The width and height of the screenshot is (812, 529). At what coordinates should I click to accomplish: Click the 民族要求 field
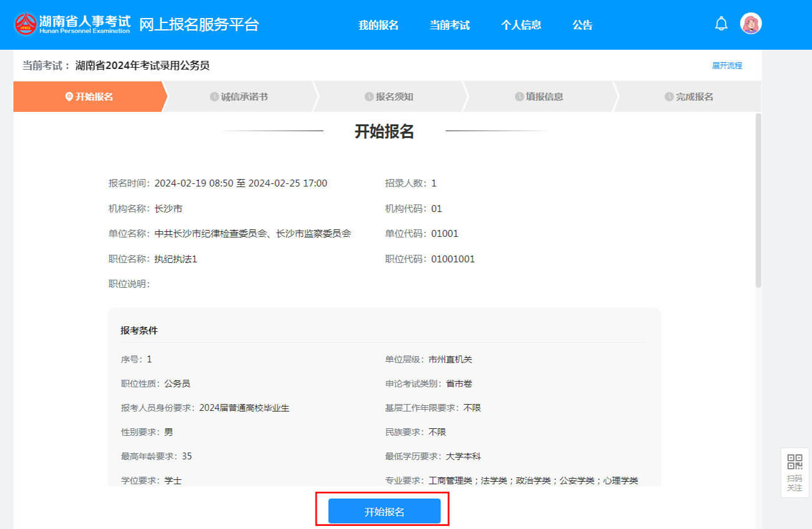coord(416,432)
